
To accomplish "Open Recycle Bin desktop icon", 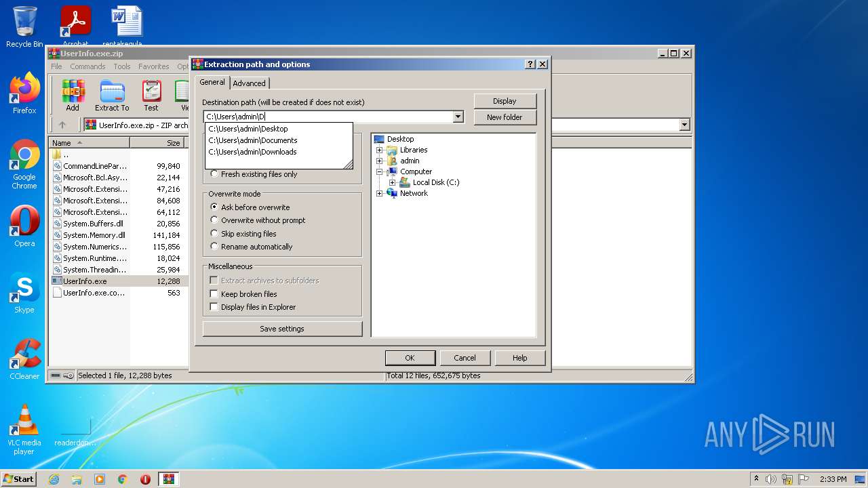I will [24, 27].
